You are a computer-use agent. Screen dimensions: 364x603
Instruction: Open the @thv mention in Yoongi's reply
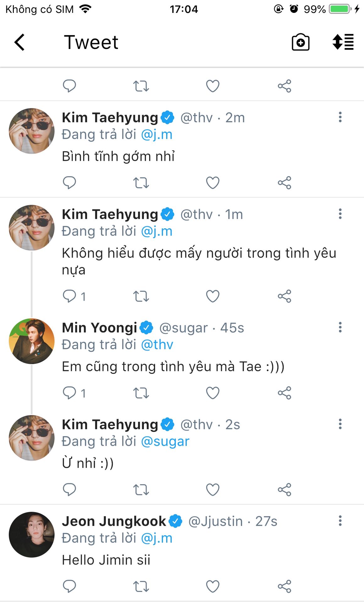157,345
